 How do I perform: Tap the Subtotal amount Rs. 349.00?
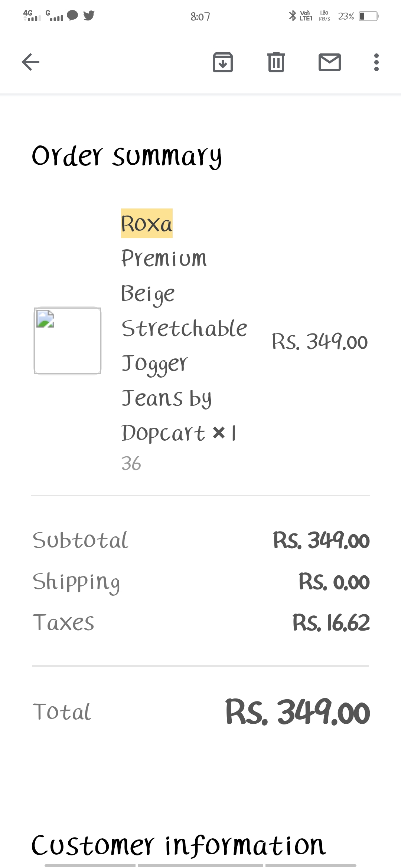click(321, 540)
